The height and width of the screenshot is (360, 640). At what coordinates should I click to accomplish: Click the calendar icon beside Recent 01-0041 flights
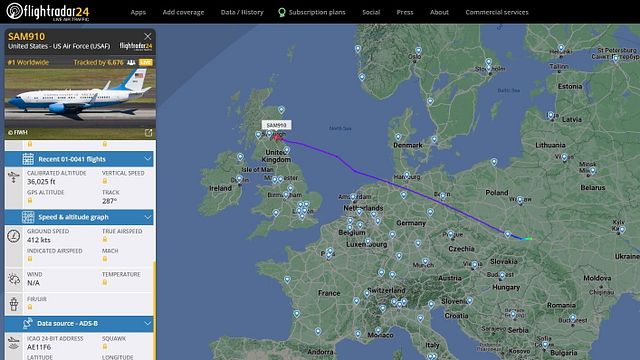(28, 159)
